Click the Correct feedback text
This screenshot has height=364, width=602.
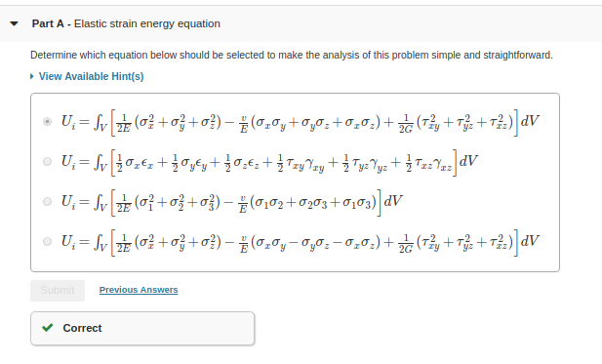pos(82,328)
